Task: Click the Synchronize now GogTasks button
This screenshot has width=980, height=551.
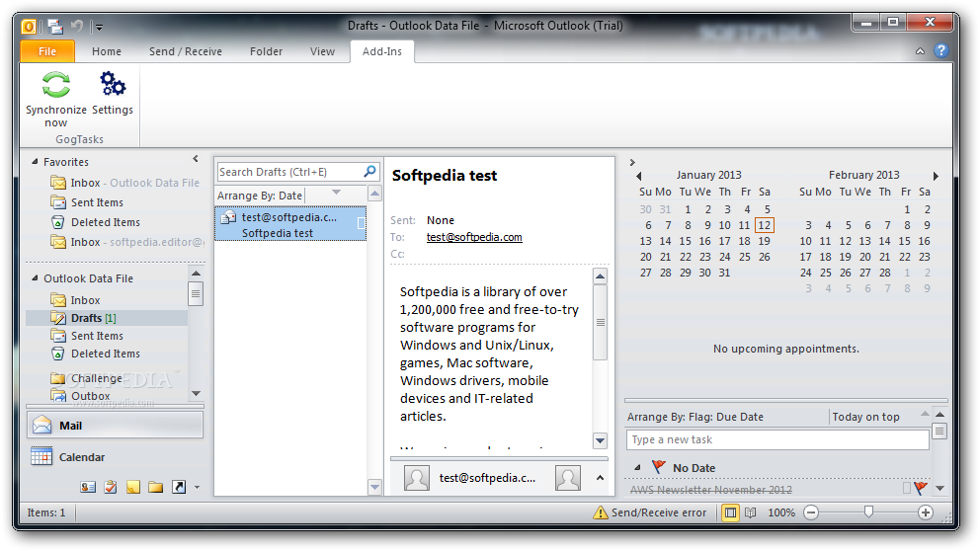Action: (55, 100)
